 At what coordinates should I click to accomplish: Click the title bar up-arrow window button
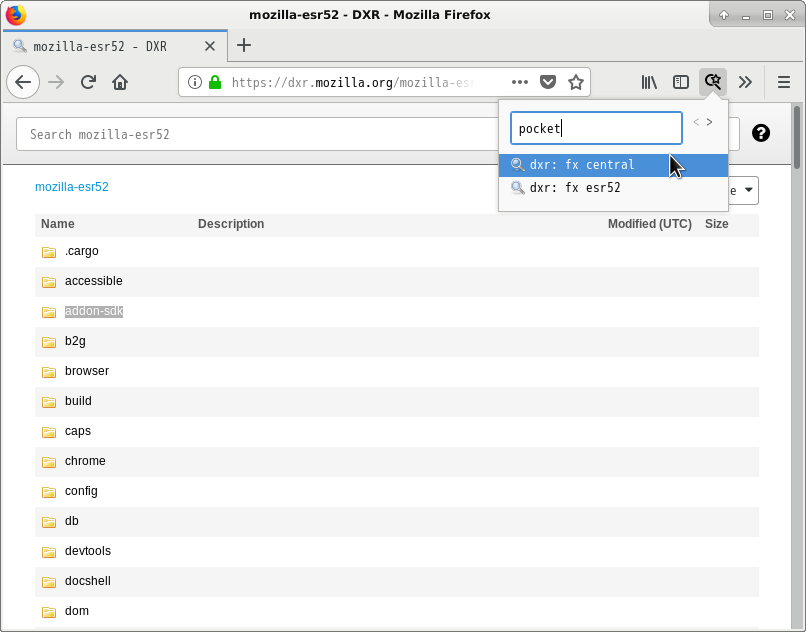pyautogui.click(x=724, y=15)
